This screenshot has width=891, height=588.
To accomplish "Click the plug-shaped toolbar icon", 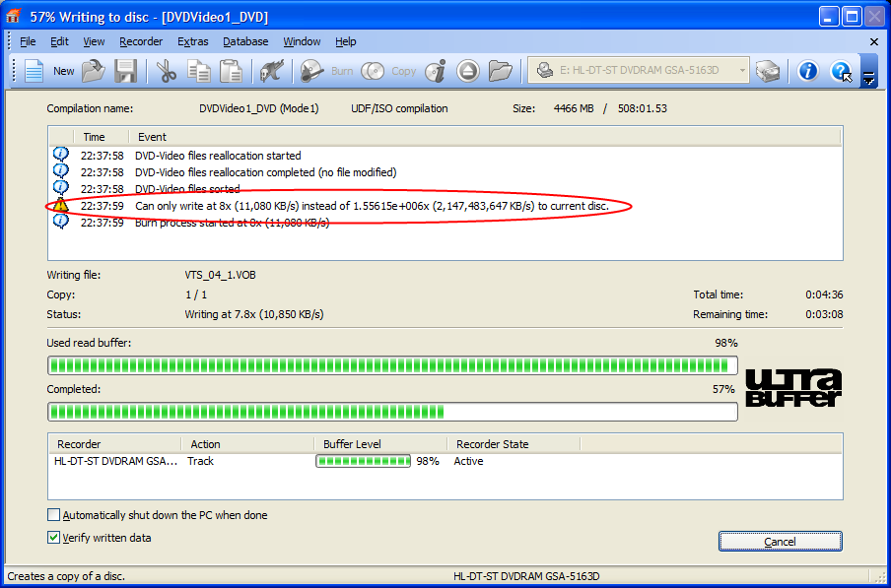I will point(272,71).
